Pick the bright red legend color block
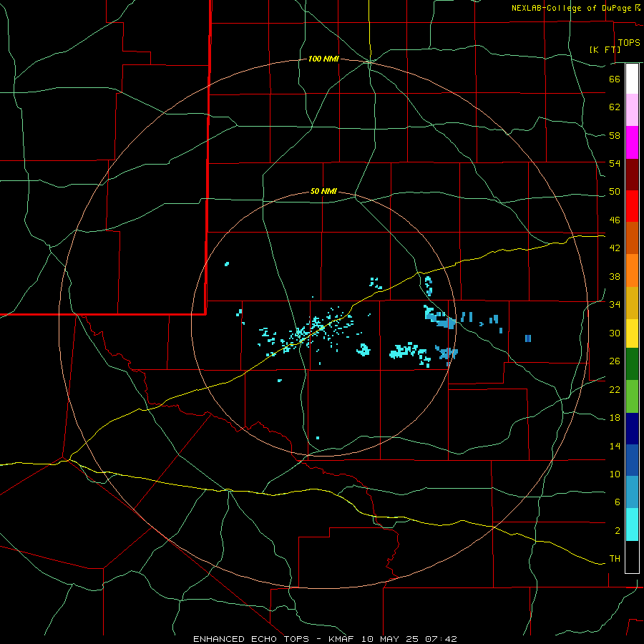 click(632, 206)
